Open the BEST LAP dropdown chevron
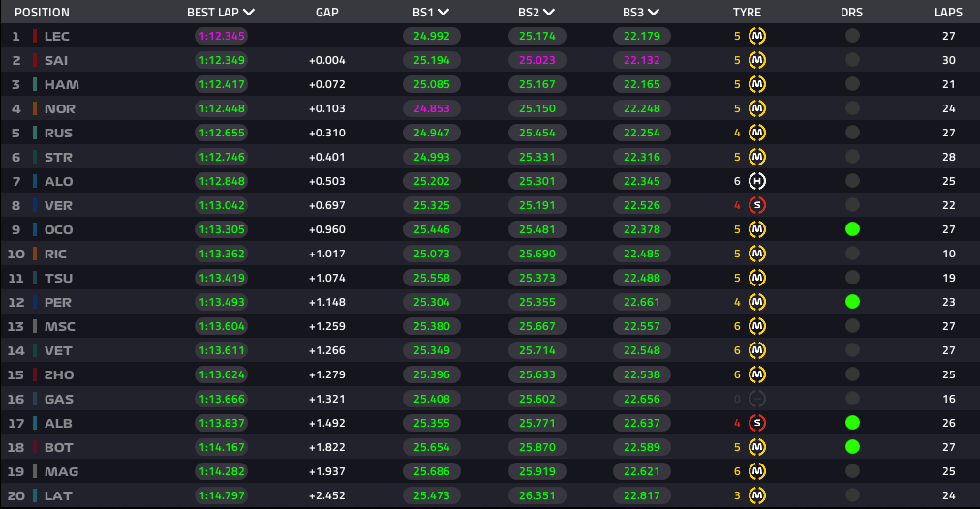Image resolution: width=980 pixels, height=509 pixels. point(249,12)
